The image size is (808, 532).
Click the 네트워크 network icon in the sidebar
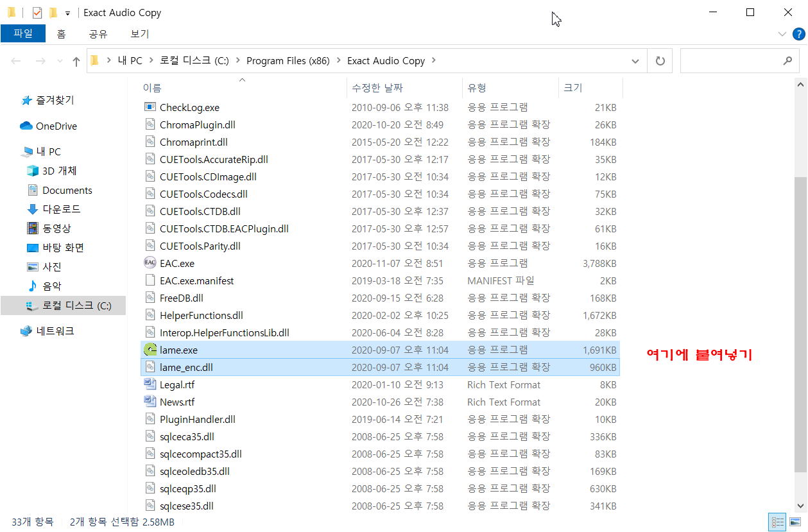click(26, 331)
